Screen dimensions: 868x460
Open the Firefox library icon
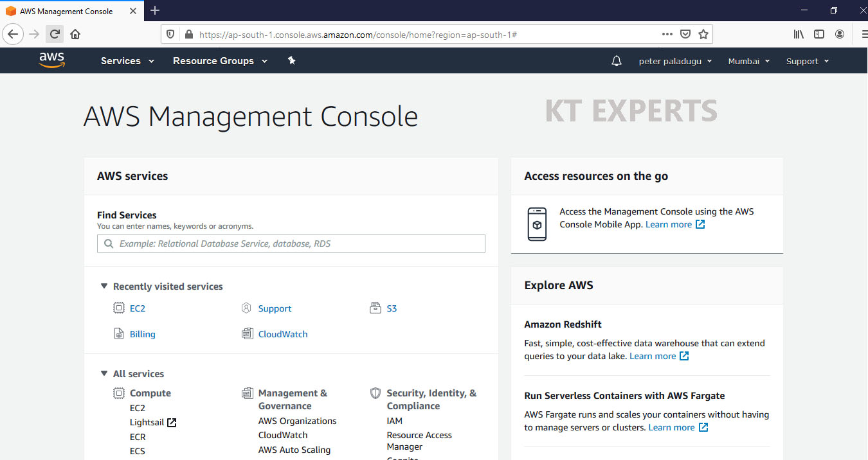[799, 34]
